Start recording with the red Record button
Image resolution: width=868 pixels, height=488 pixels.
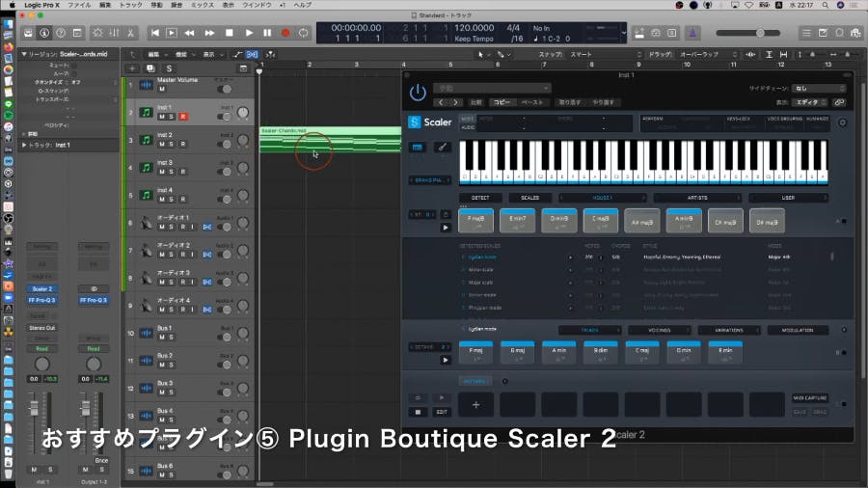click(x=285, y=33)
